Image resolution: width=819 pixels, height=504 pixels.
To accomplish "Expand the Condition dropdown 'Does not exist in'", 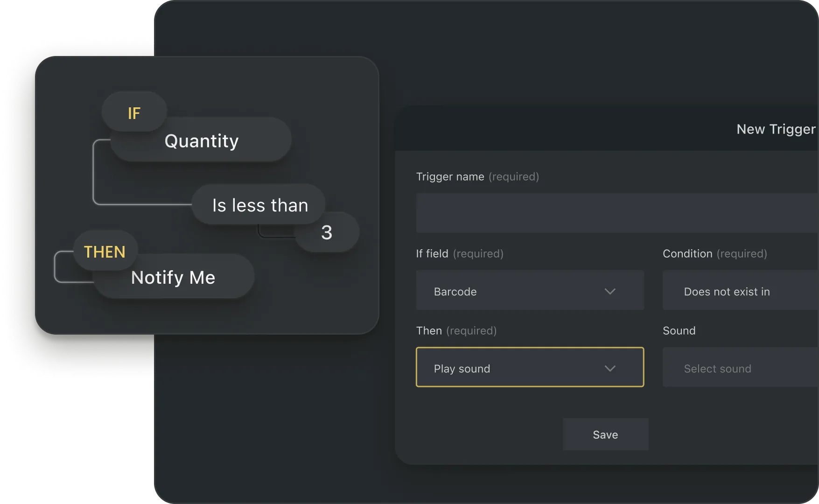I will pos(740,291).
